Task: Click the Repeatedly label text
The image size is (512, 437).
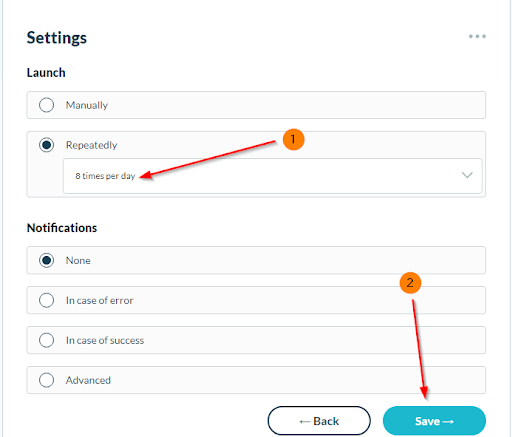Action: point(91,145)
